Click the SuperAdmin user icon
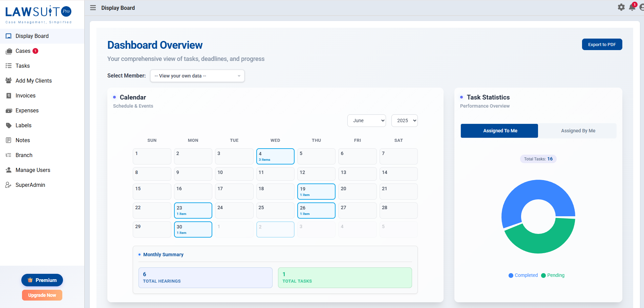Screen dimensions: 644x308 9,185
